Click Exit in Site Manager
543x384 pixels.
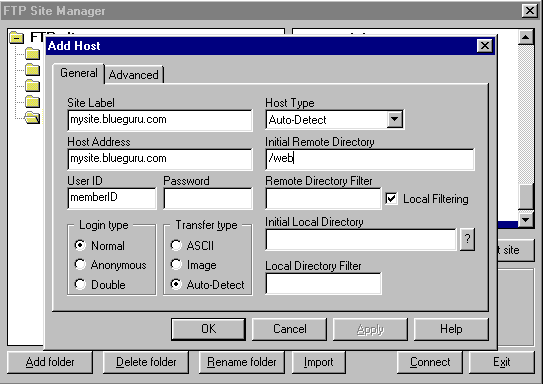coord(501,362)
